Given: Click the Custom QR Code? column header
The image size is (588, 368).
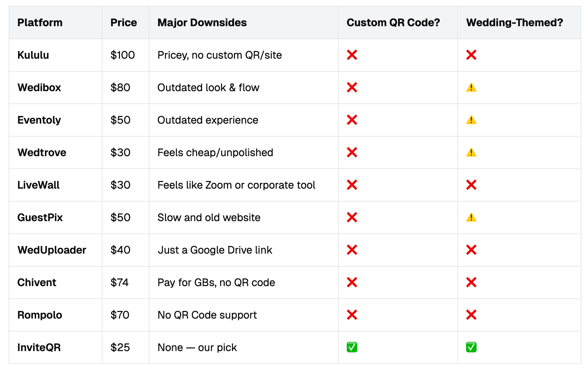Looking at the screenshot, I should [393, 23].
